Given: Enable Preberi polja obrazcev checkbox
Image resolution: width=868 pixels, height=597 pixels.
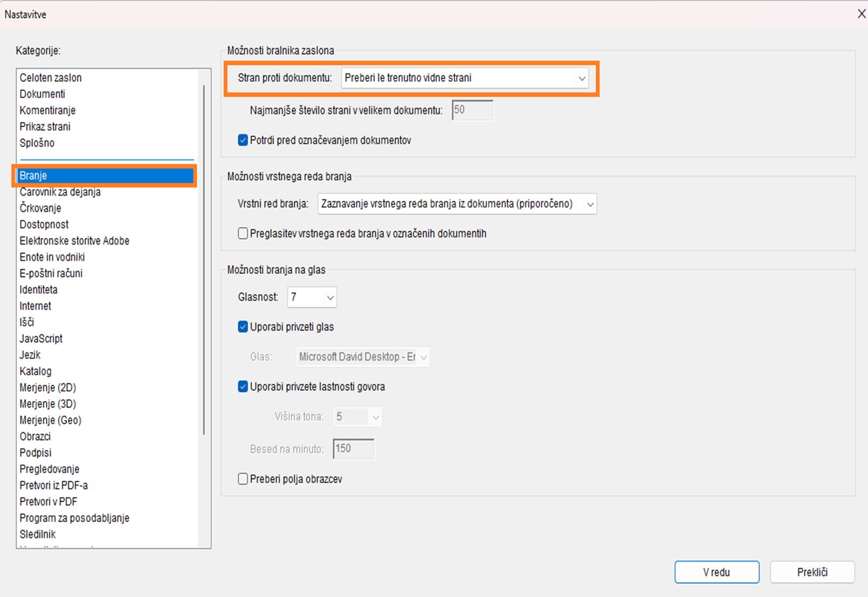Looking at the screenshot, I should [243, 479].
